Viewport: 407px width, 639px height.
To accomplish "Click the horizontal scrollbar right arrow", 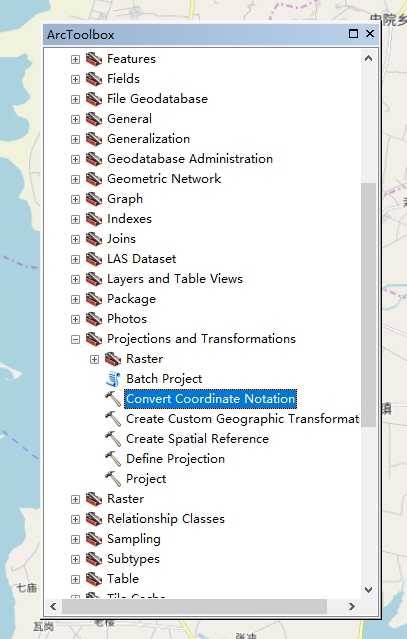I will [352, 606].
